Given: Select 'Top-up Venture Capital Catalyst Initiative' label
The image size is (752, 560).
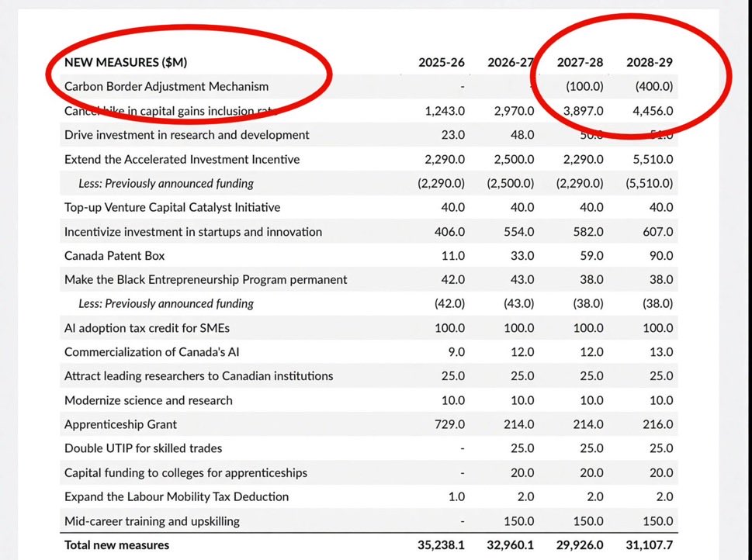Looking at the screenshot, I should 172,207.
